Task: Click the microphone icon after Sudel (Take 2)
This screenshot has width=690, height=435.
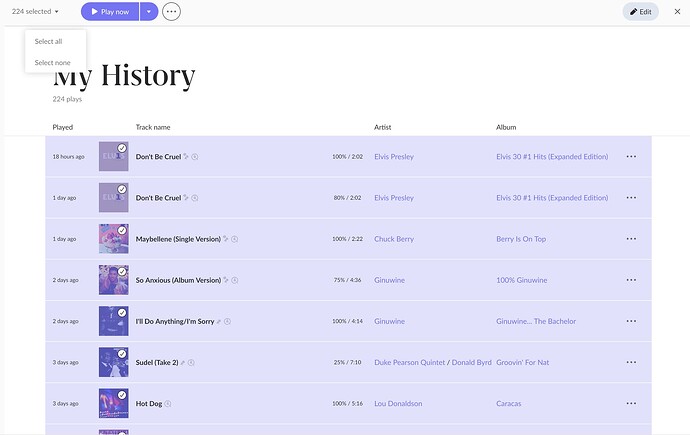Action: 183,363
